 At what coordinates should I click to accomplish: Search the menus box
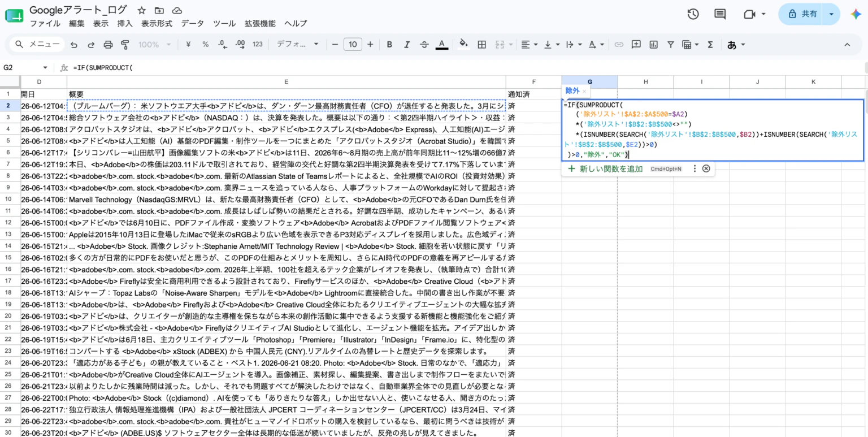click(x=37, y=44)
